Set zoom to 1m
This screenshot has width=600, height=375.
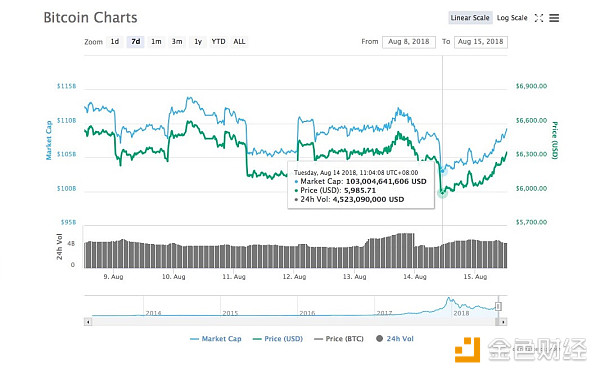[x=156, y=42]
